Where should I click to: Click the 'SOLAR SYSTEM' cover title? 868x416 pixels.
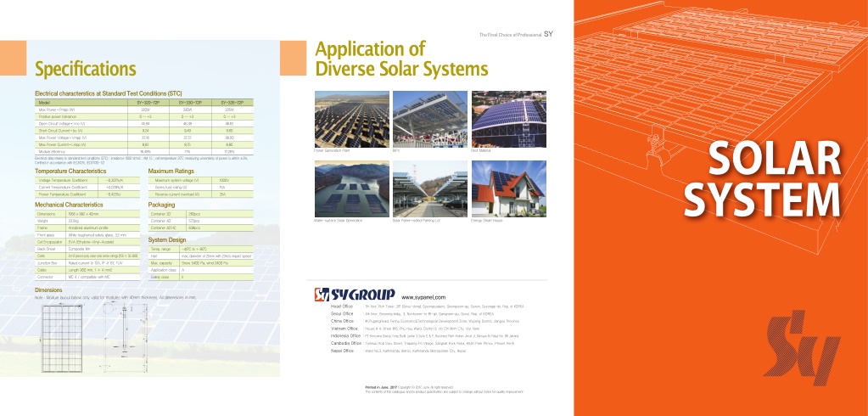[763, 179]
